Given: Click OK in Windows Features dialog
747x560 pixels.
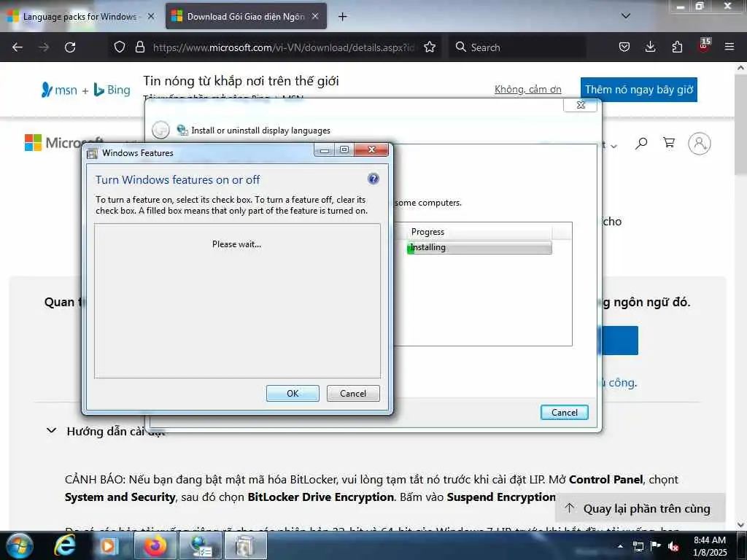Looking at the screenshot, I should 293,393.
